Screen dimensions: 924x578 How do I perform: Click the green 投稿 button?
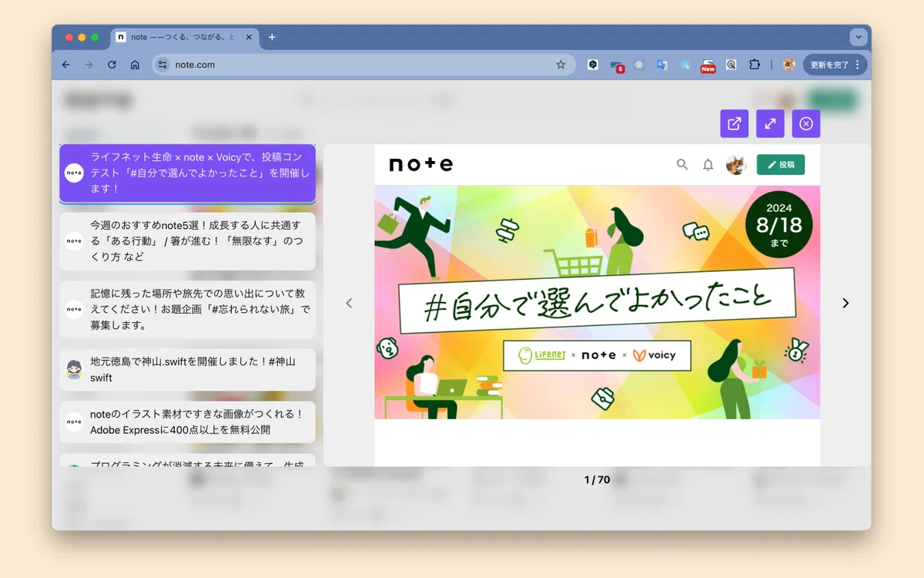click(781, 165)
